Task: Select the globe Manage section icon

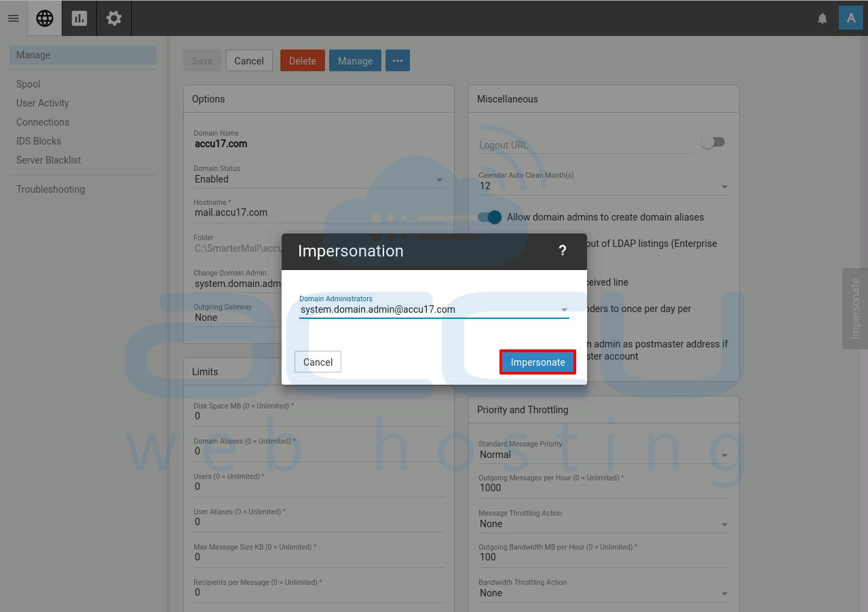Action: pos(45,18)
